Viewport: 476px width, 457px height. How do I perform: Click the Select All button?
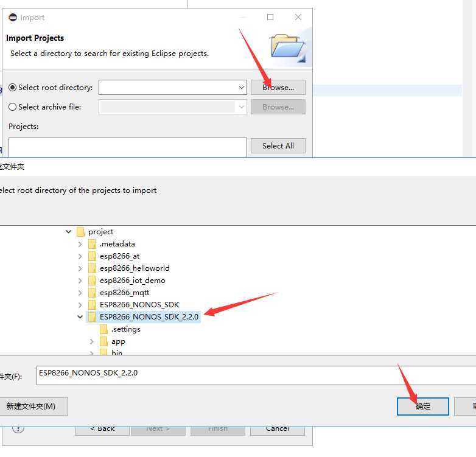coord(278,146)
